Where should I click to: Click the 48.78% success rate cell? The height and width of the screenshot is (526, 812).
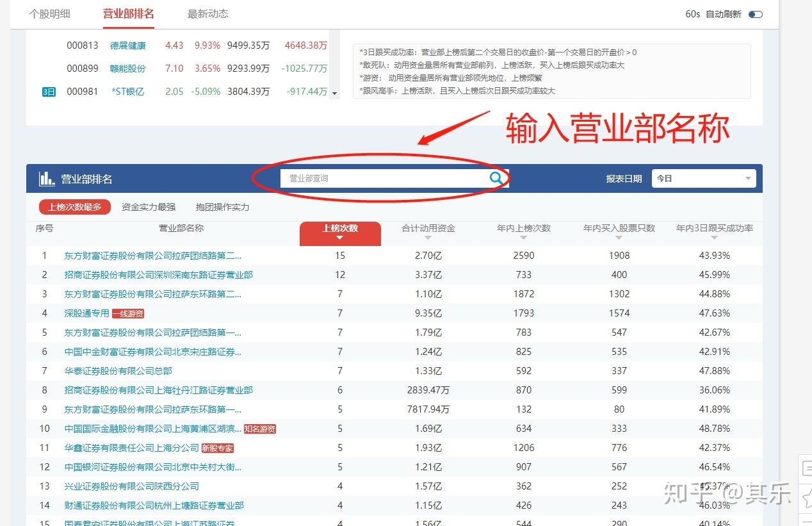click(715, 429)
